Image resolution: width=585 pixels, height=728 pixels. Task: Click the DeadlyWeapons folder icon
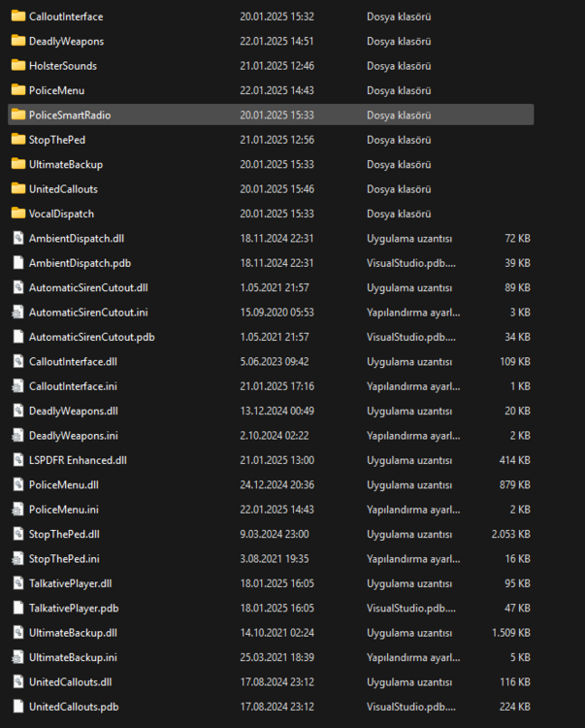coord(18,41)
